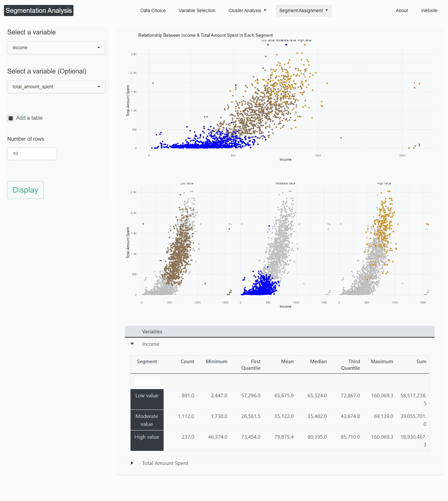
Task: Focus the Number of rows input field
Action: pos(32,154)
